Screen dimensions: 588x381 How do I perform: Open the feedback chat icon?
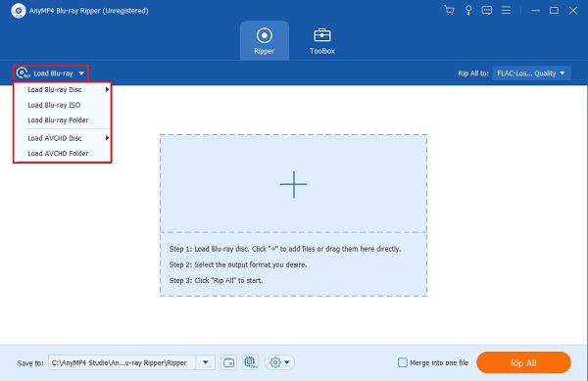click(x=487, y=10)
